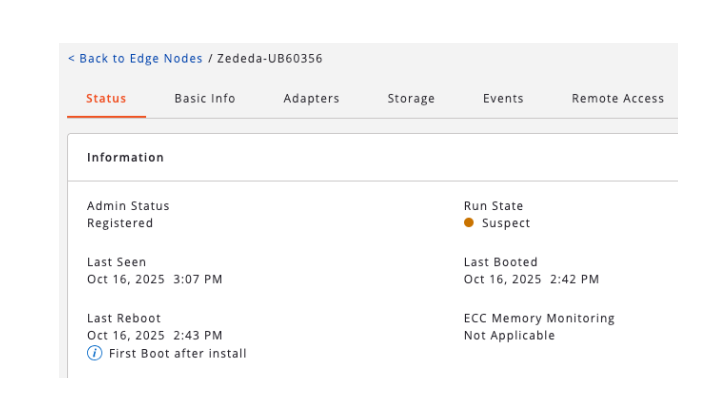714x401 pixels.
Task: Click the orange Suspect status dot
Action: coord(469,223)
